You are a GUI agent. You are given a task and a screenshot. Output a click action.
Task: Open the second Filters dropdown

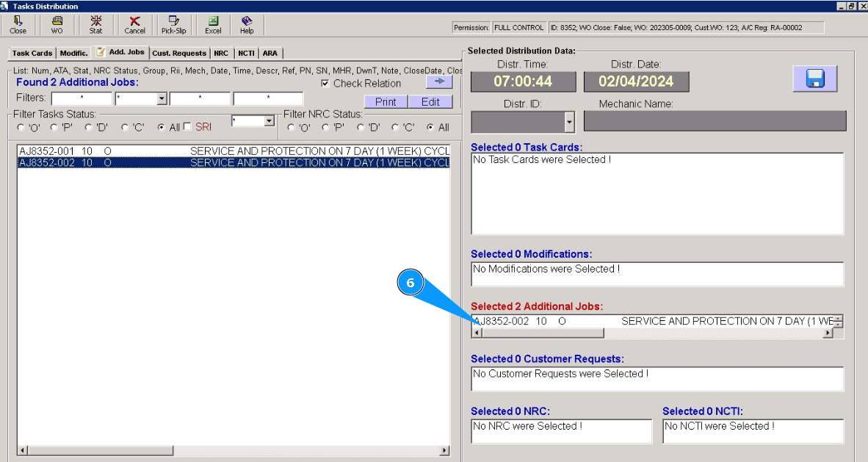tap(162, 99)
